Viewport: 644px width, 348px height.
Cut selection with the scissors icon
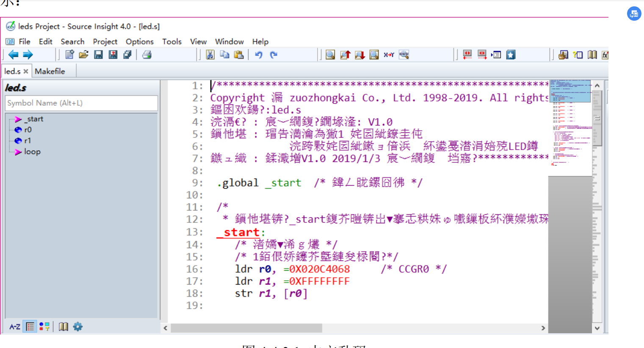tap(210, 55)
